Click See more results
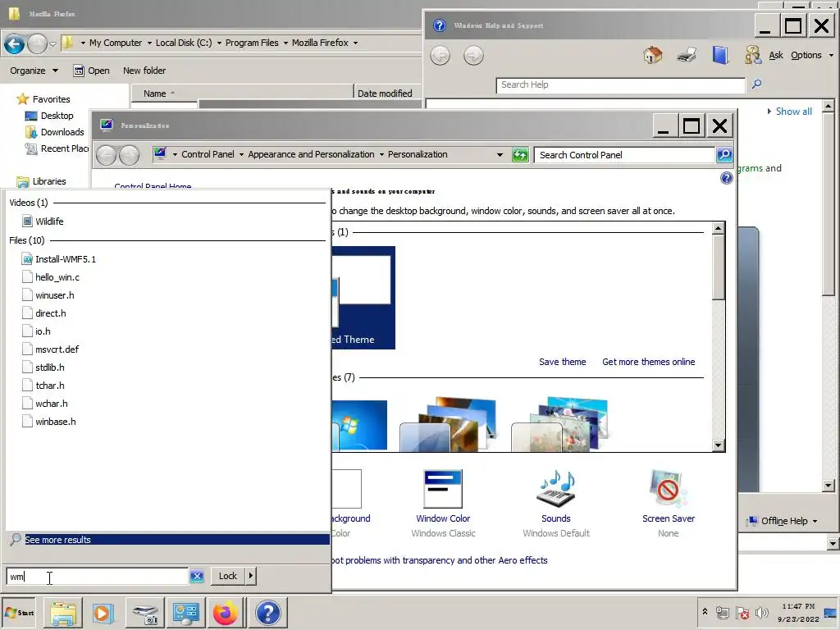 point(169,540)
